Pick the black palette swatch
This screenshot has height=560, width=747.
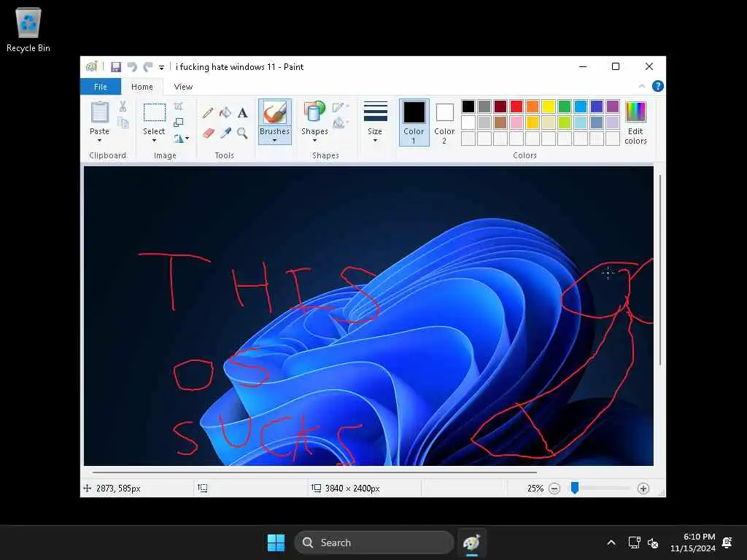(x=468, y=106)
